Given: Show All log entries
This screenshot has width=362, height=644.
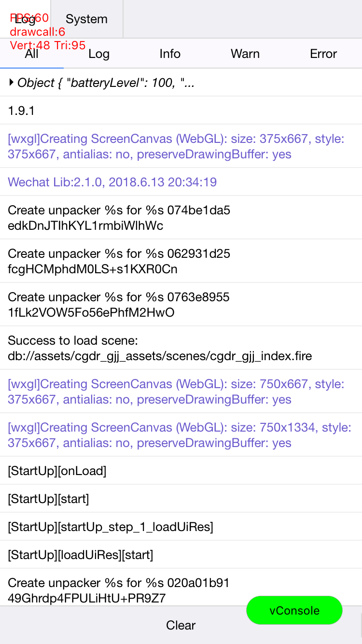Looking at the screenshot, I should click(31, 54).
